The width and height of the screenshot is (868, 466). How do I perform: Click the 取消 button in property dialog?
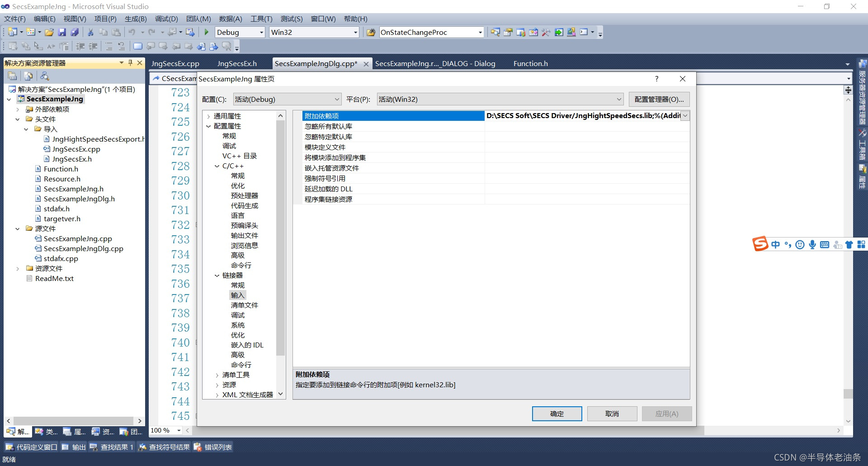coord(612,414)
